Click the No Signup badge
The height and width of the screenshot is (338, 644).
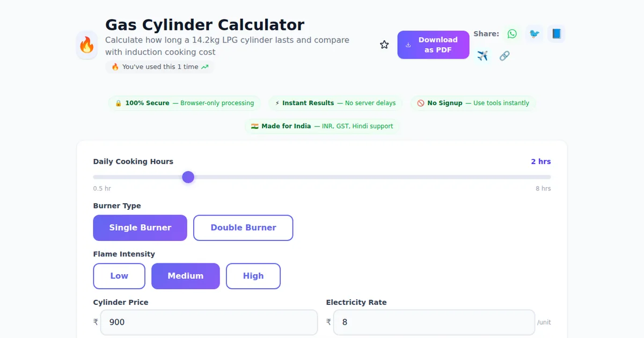point(473,103)
